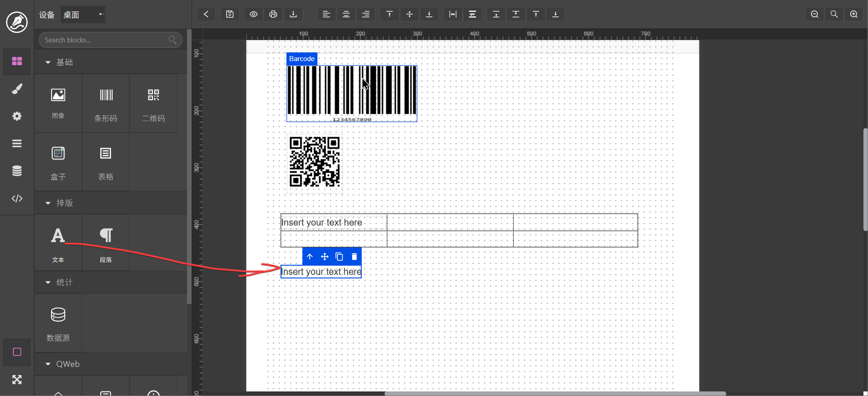This screenshot has height=396, width=868.
Task: Switch to the blocks panel tab
Action: coord(17,61)
